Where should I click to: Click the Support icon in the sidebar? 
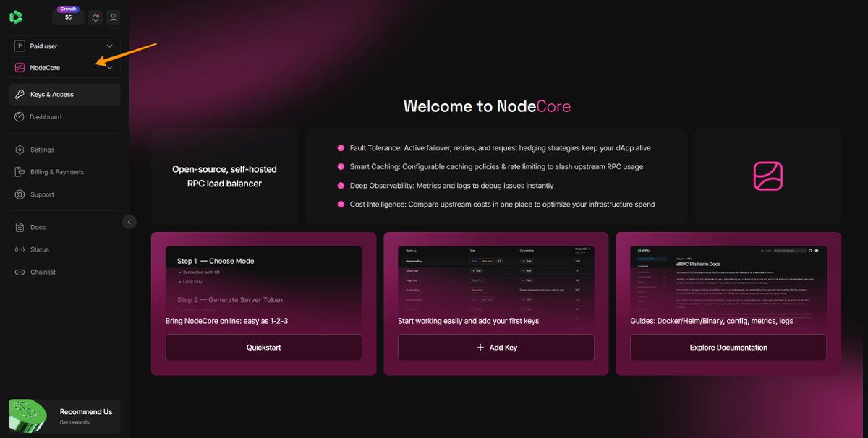(20, 194)
